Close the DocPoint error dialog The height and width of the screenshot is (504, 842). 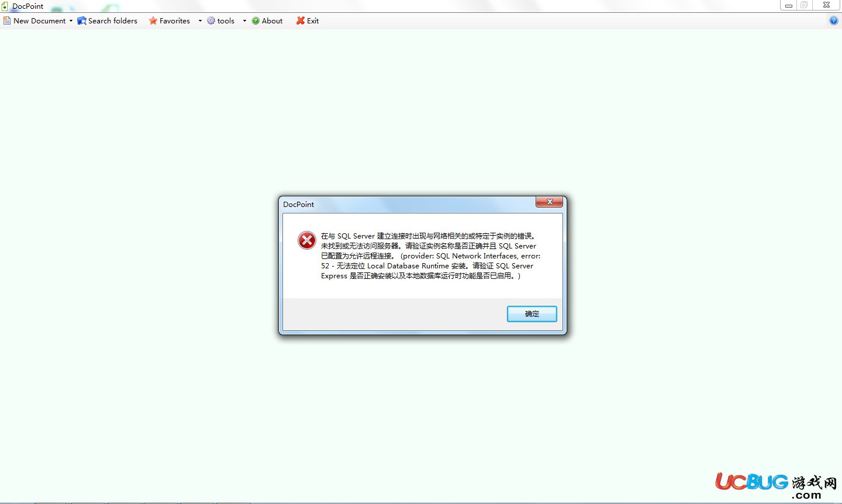(x=550, y=202)
